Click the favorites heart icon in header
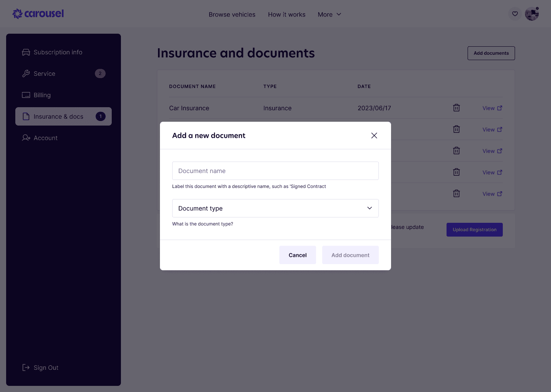This screenshot has width=551, height=392. pyautogui.click(x=515, y=14)
